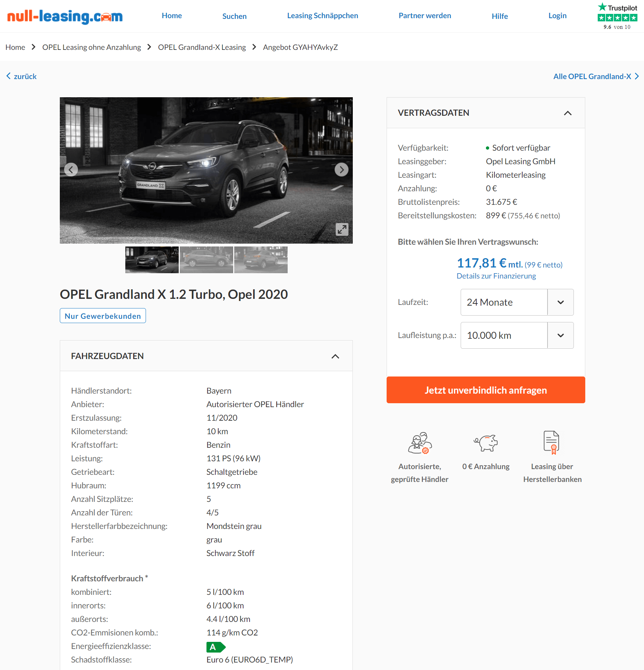The height and width of the screenshot is (670, 644).
Task: Open Leasing Schnäppchen menu item
Action: pos(323,16)
